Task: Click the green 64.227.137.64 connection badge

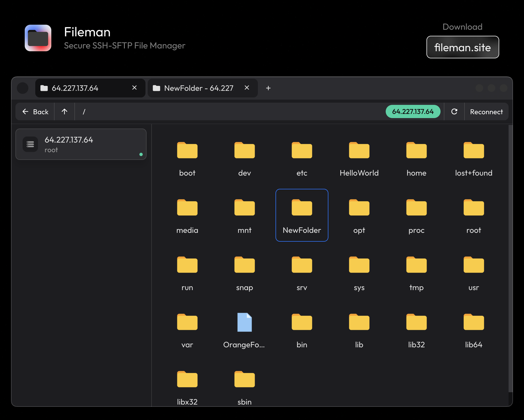Action: click(x=413, y=111)
